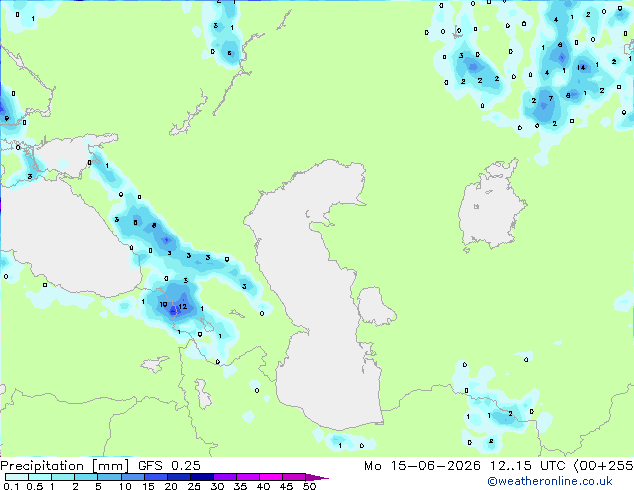This screenshot has width=634, height=490.
Task: Click the "15" legend scale label
Action: click(x=148, y=486)
